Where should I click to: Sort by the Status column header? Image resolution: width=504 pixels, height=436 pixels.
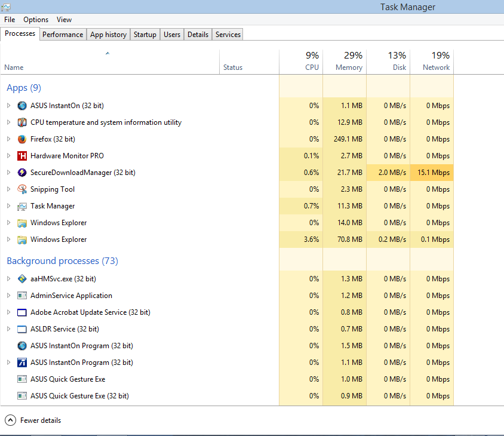point(249,62)
